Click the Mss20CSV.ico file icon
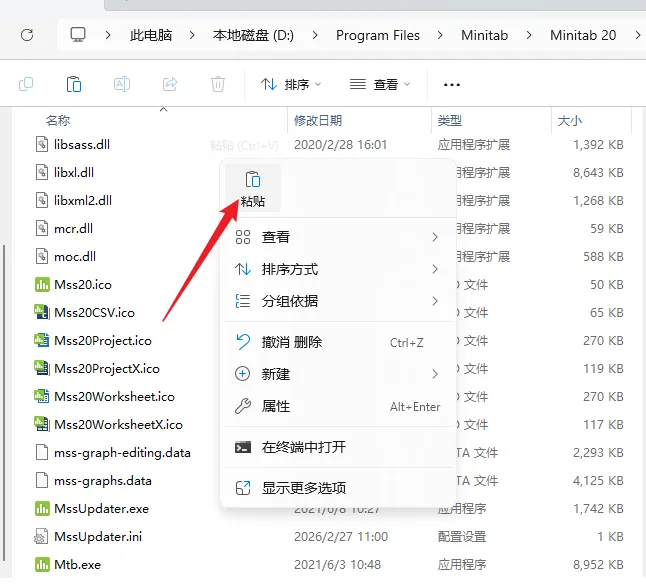The height and width of the screenshot is (584, 646). point(41,312)
